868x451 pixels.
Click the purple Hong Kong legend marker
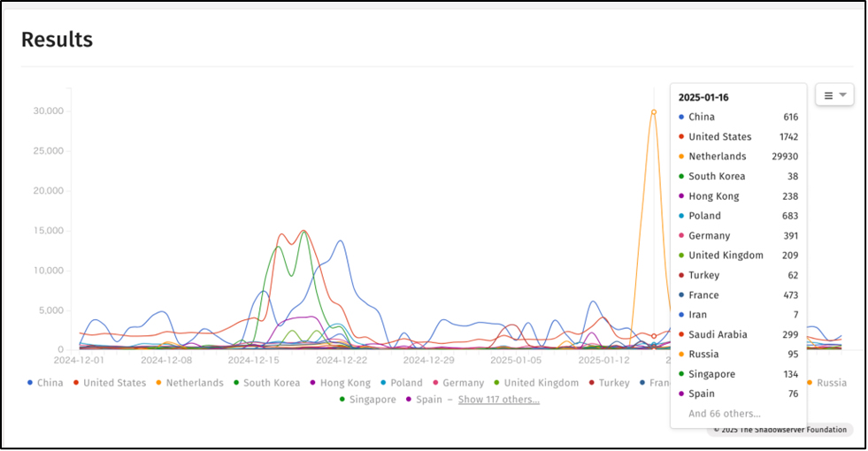[313, 383]
